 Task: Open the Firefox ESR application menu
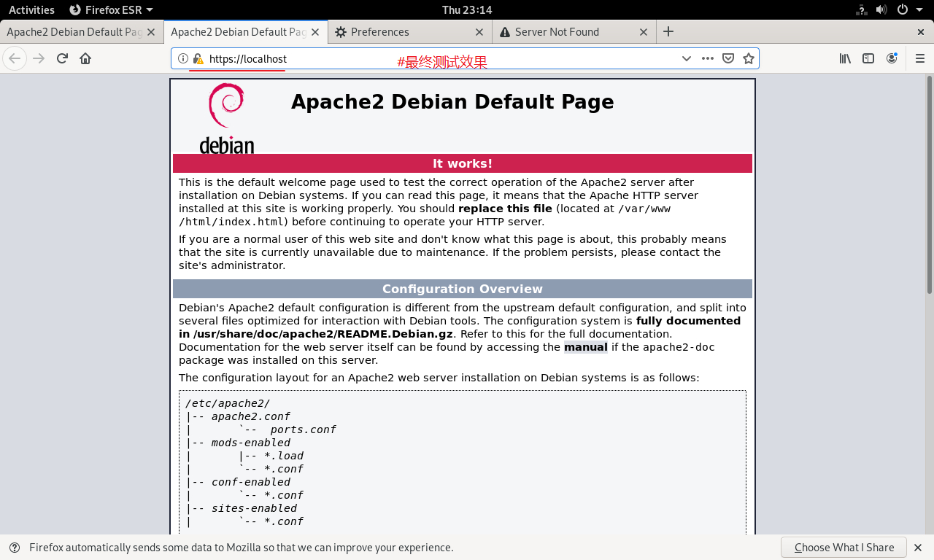[x=111, y=9]
